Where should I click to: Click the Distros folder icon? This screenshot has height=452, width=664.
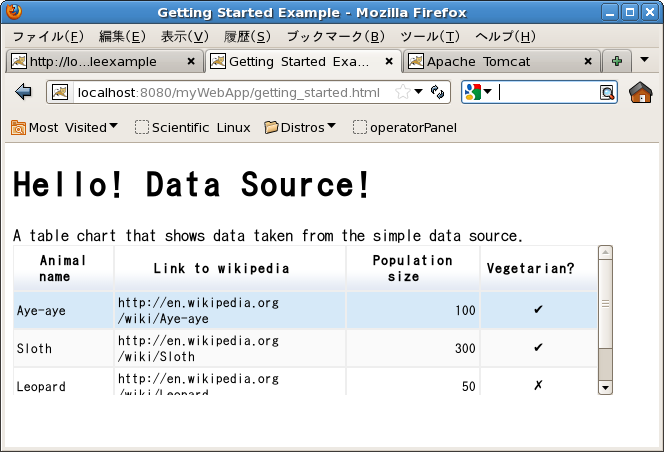click(271, 127)
